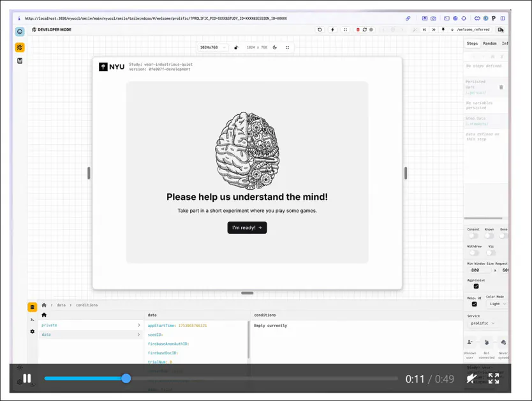The image size is (532, 401).
Task: Click the lightning bolt icon in the toolbar
Action: click(x=333, y=29)
